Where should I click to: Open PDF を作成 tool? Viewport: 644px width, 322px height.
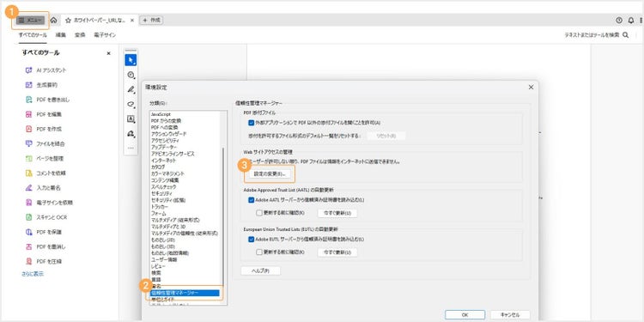[x=43, y=129]
